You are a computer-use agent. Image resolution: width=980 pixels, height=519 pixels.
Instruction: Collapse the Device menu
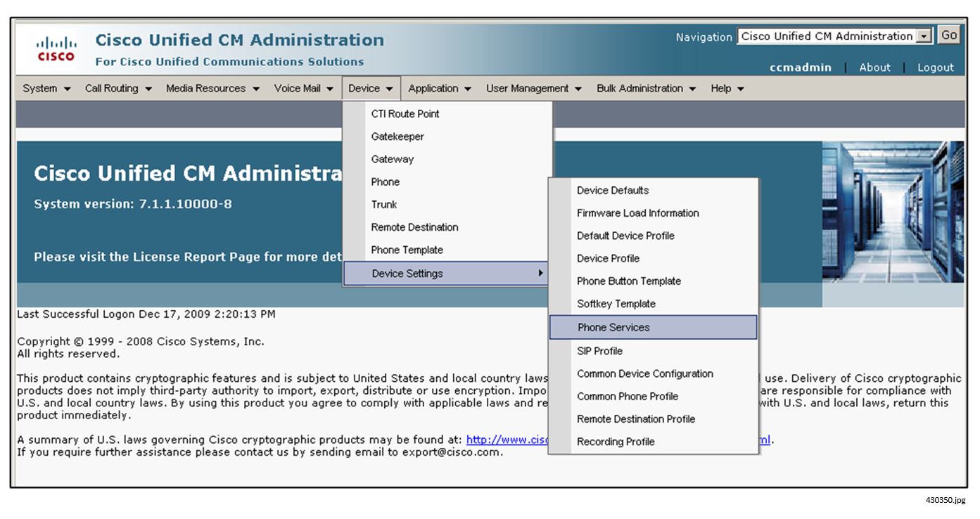tap(371, 89)
